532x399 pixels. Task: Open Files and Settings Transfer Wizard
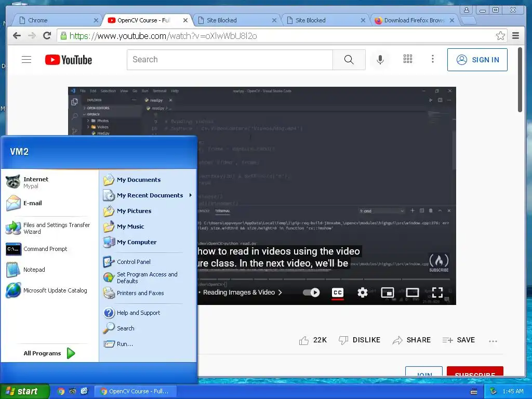point(49,228)
